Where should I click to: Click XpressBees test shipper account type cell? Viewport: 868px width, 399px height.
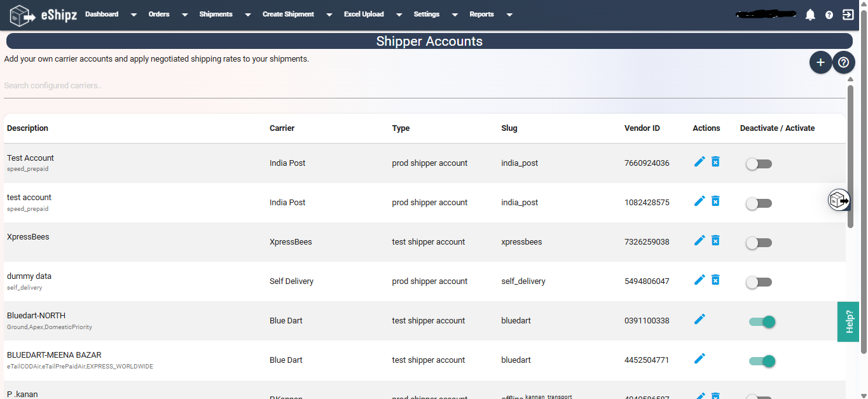pos(429,241)
